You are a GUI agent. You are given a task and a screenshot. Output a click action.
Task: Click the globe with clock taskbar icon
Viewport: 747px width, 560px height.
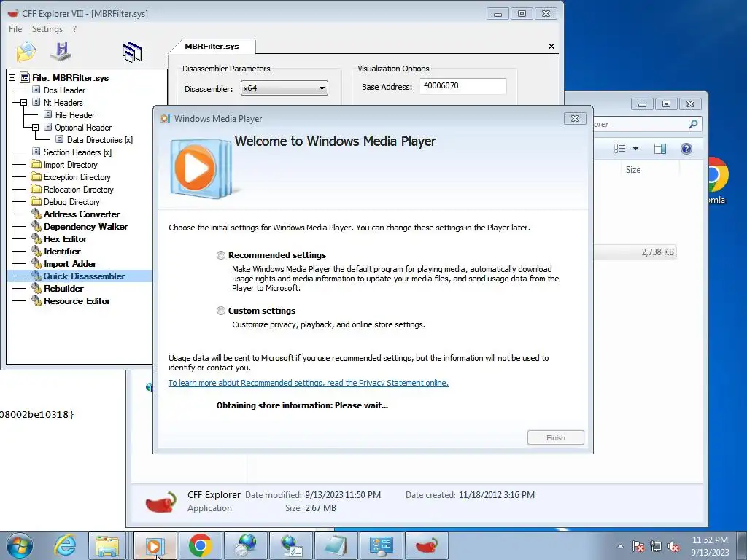[x=245, y=545]
